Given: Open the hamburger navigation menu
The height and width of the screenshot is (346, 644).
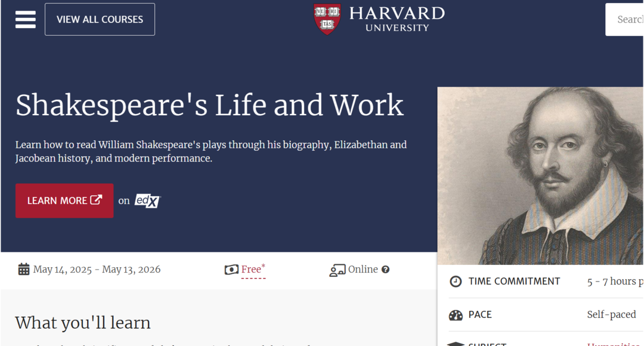Looking at the screenshot, I should pos(26,19).
